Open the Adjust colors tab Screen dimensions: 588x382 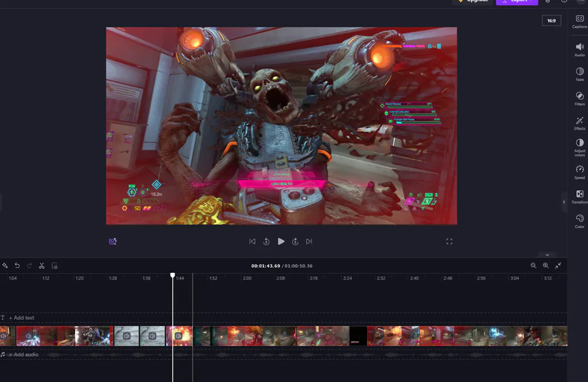pos(580,148)
